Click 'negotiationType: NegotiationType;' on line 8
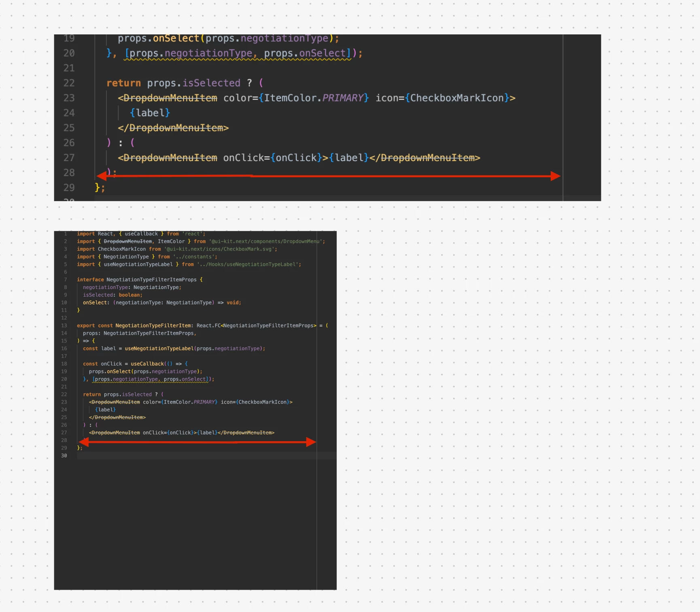 click(x=132, y=287)
